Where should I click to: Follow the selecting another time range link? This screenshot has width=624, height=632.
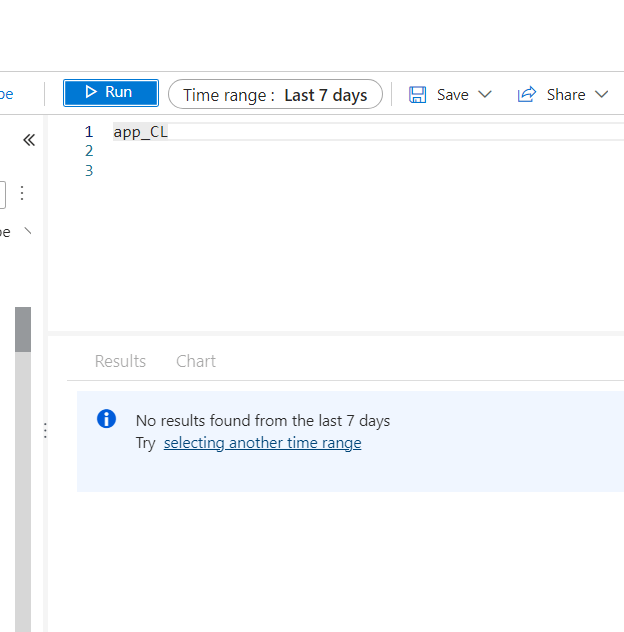(262, 443)
